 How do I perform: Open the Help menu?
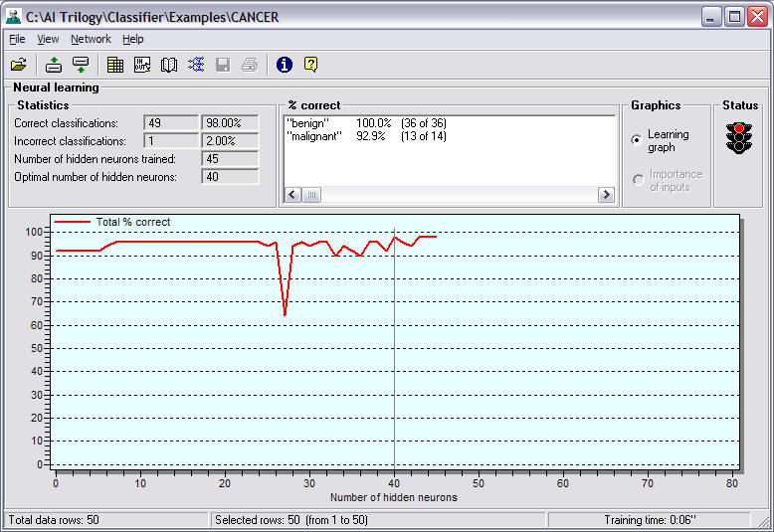(x=132, y=39)
